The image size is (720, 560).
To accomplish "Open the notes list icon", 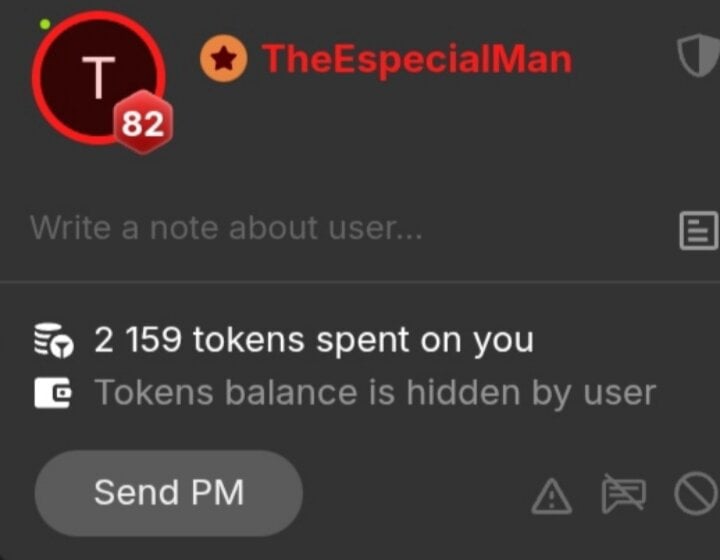I will click(698, 231).
